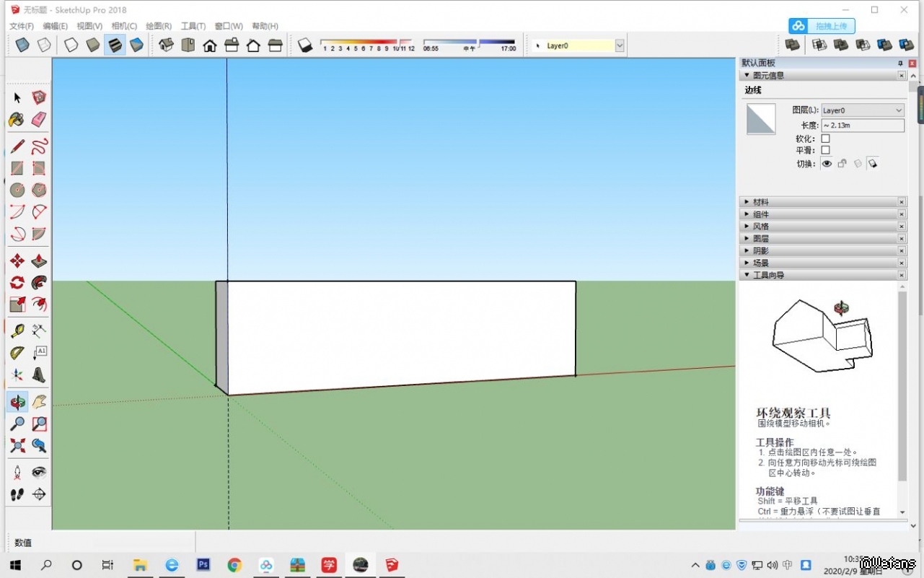Pick the Paint Bucket tool
This screenshot has height=578, width=924.
[x=17, y=119]
